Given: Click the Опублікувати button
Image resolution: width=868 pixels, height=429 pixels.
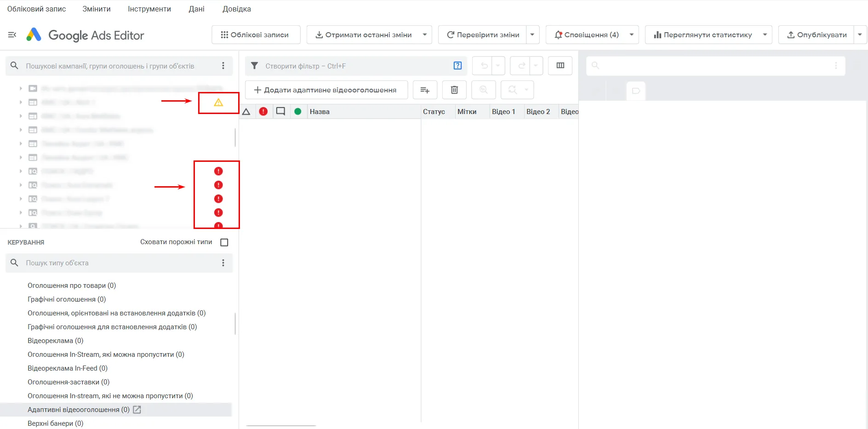Looking at the screenshot, I should pos(817,35).
